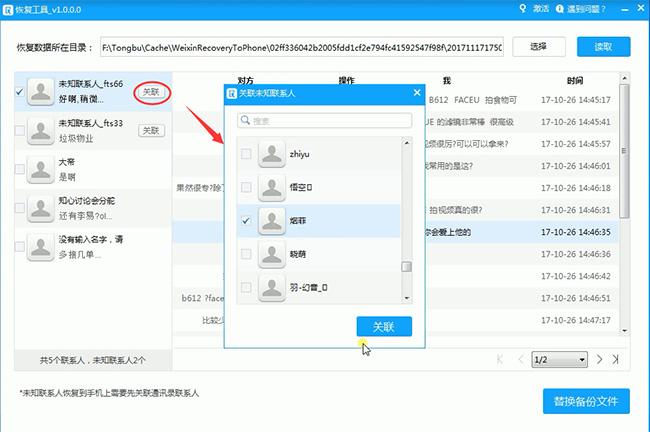
Task: Tick the checkbox beside 悟空0
Action: [246, 187]
